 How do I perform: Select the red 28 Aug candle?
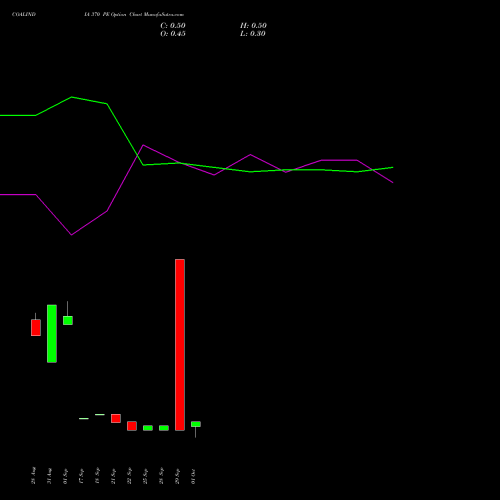pos(36,327)
